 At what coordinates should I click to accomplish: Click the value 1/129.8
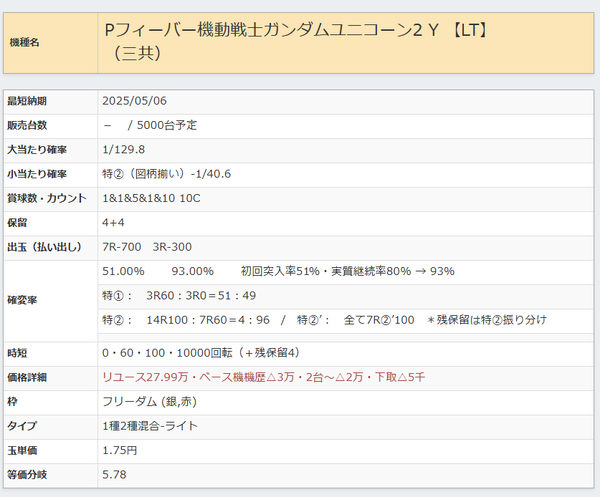124,150
